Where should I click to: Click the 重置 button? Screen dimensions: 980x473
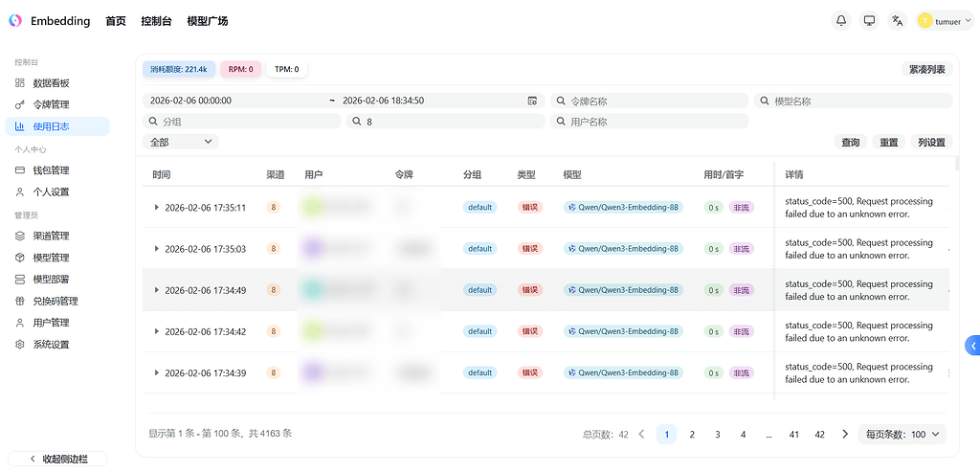(x=889, y=143)
